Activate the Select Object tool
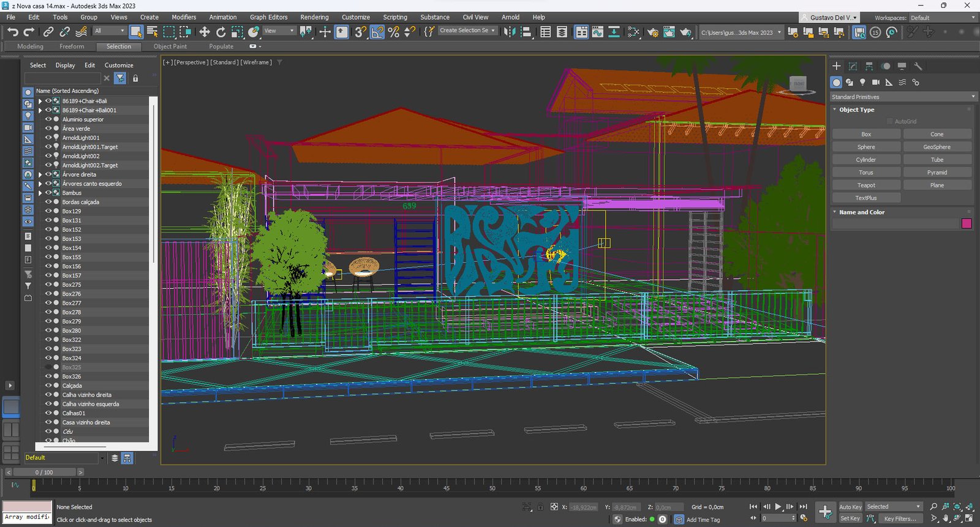The height and width of the screenshot is (527, 980). [x=136, y=32]
